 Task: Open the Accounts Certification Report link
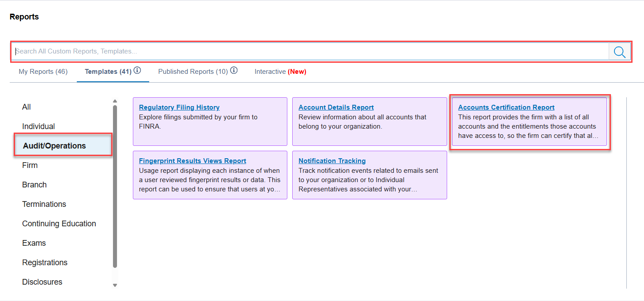pos(506,107)
